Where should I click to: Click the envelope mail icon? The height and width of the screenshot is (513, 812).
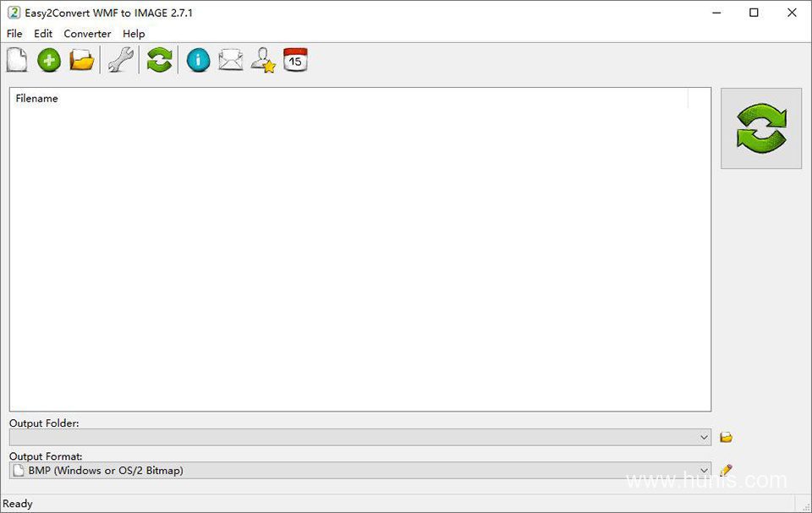(x=230, y=60)
